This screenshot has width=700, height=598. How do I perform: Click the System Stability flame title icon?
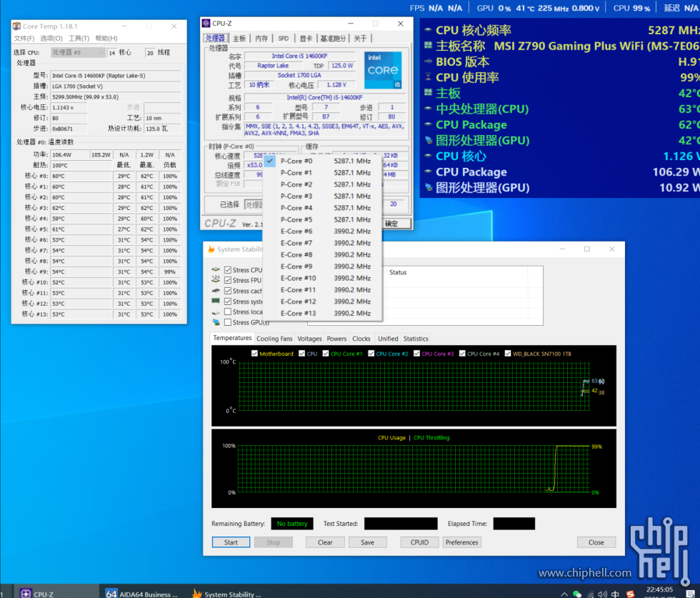pos(211,249)
